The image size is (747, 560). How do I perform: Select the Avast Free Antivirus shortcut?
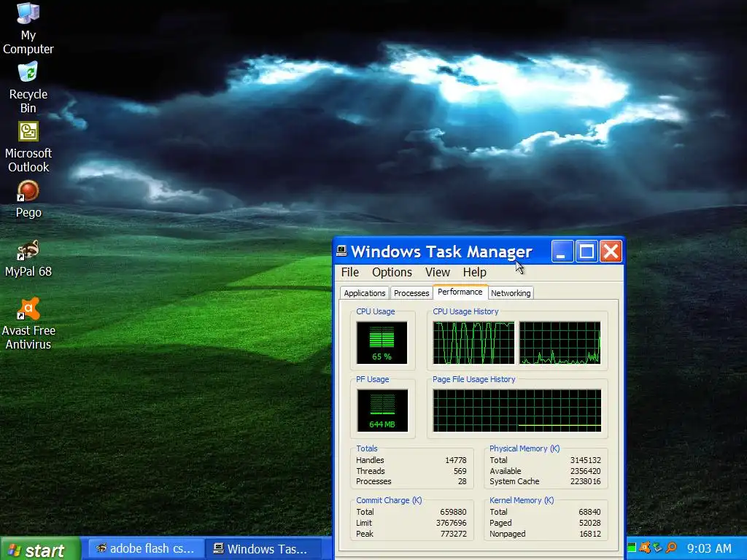pos(28,324)
